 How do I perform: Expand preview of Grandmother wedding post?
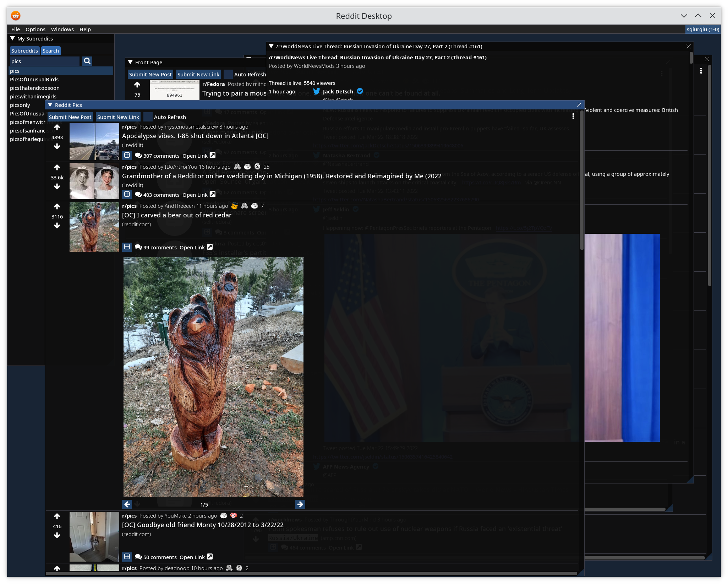pos(127,194)
